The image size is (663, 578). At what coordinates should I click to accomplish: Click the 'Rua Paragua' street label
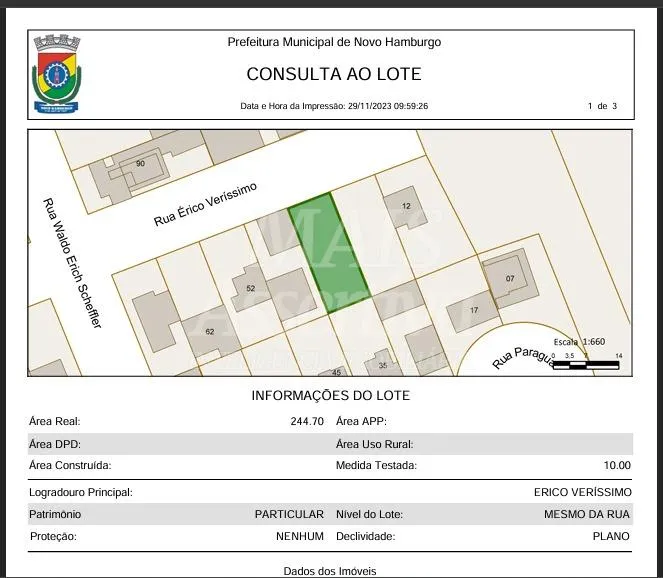point(523,357)
